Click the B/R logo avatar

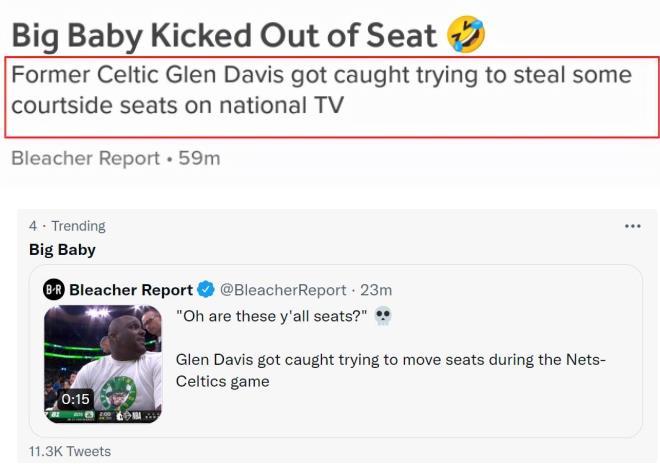[x=54, y=290]
